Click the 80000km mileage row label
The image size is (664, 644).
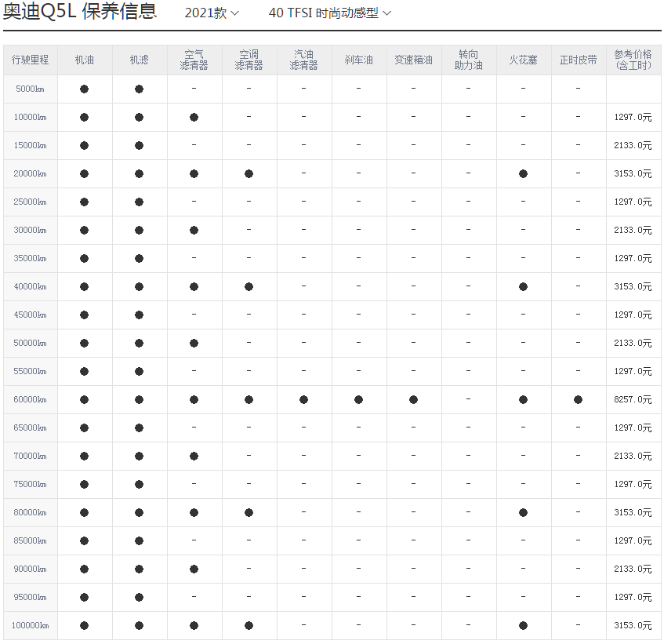click(x=30, y=513)
